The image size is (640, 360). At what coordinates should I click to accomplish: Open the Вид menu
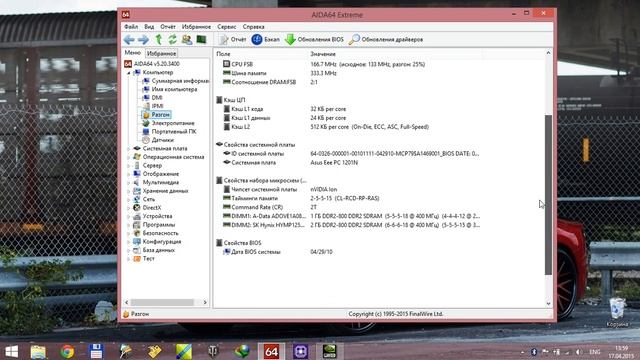(149, 27)
